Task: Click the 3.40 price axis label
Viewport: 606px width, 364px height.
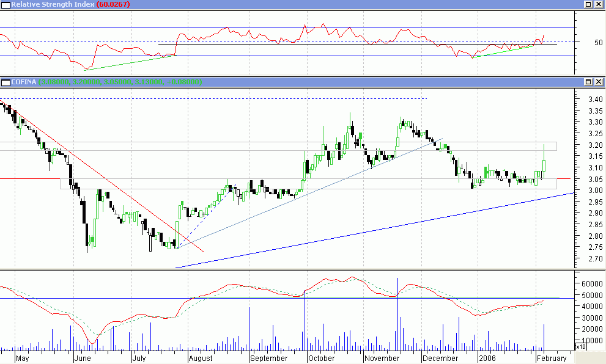Action: (x=595, y=100)
